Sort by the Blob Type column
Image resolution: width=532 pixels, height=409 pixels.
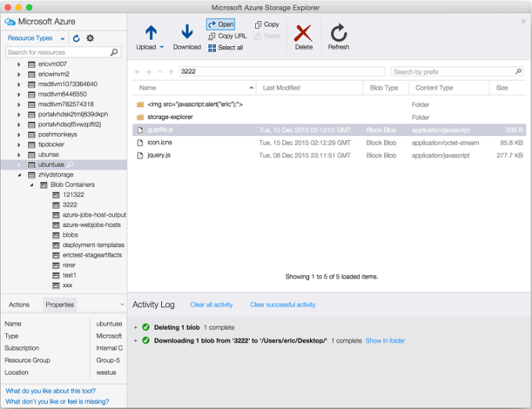point(386,88)
